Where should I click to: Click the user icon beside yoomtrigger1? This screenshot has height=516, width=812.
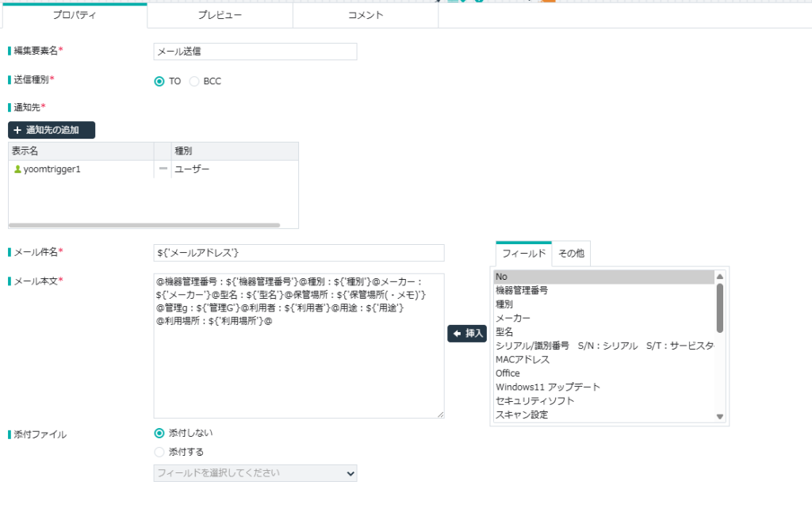point(17,170)
